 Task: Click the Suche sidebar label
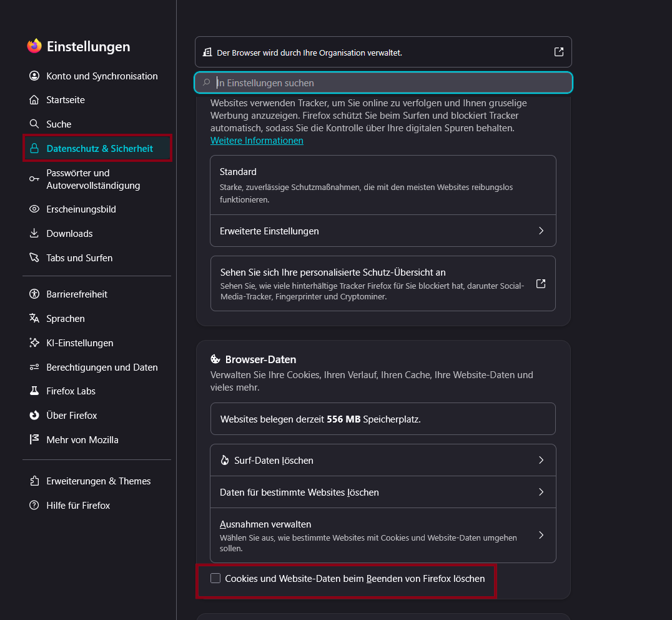[59, 124]
